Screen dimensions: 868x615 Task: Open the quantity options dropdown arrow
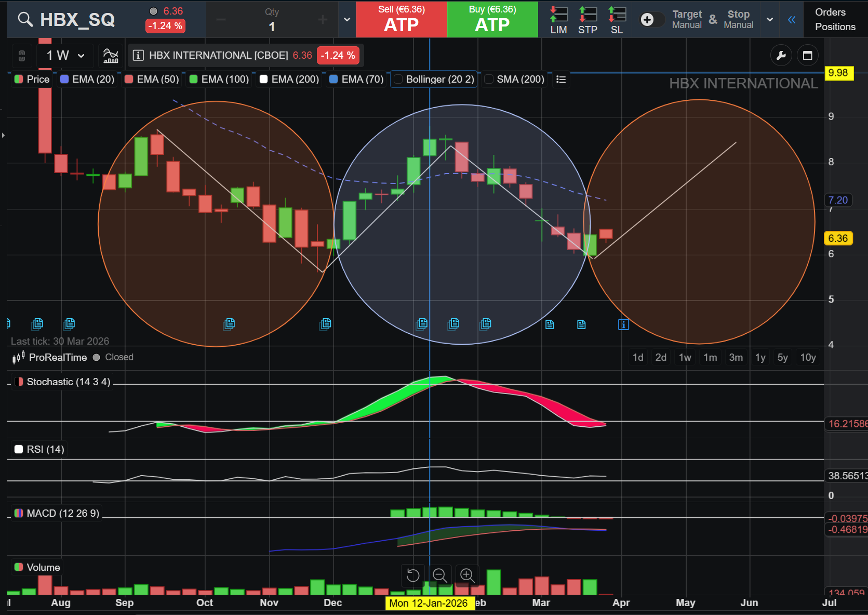tap(347, 20)
